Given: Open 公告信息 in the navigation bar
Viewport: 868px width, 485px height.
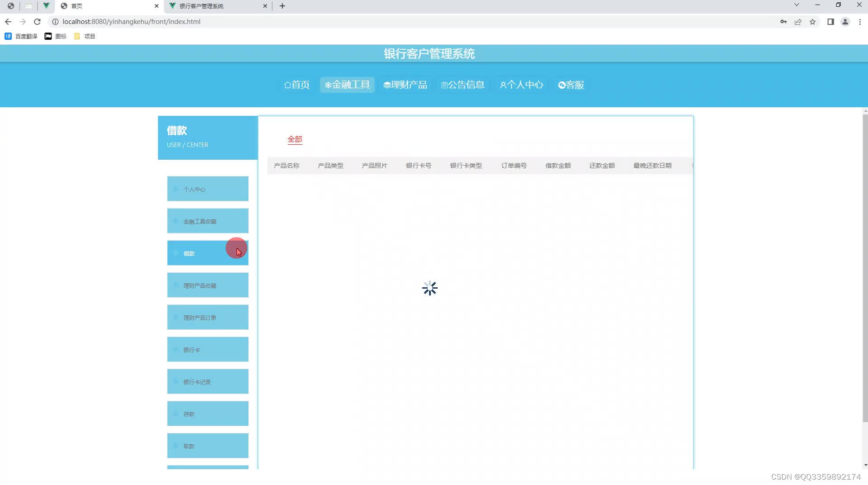Looking at the screenshot, I should tap(463, 85).
